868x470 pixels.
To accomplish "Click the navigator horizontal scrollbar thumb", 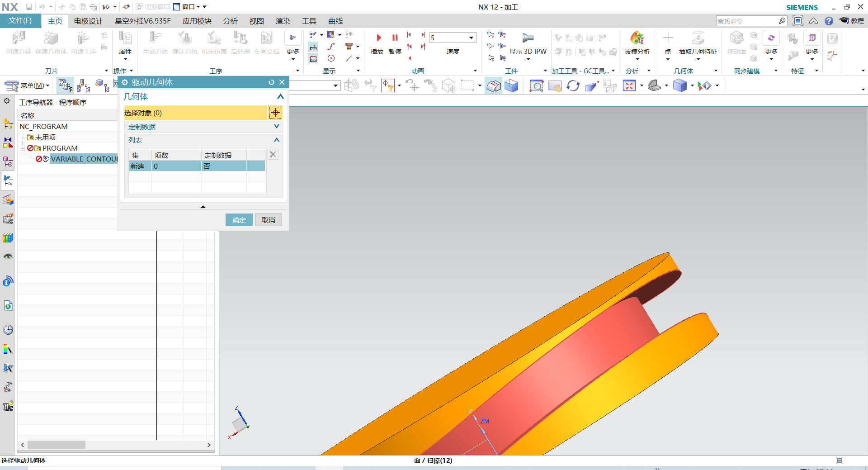I will tap(57, 445).
